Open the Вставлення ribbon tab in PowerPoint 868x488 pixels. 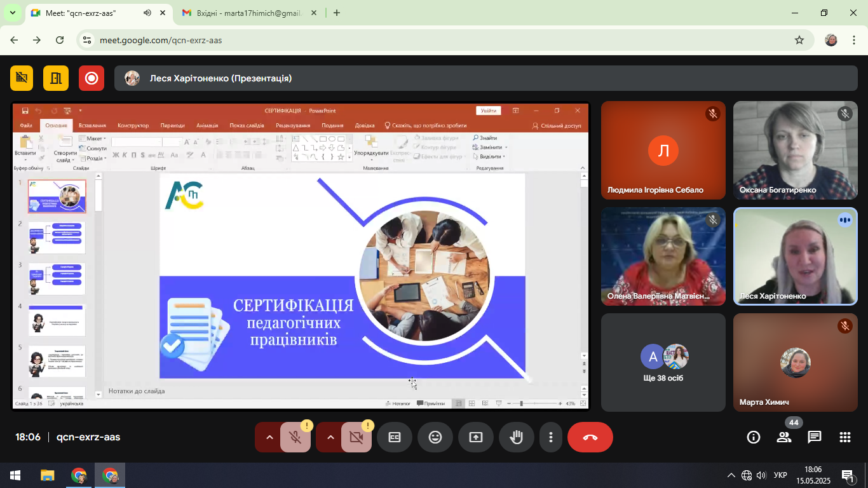pos(92,126)
